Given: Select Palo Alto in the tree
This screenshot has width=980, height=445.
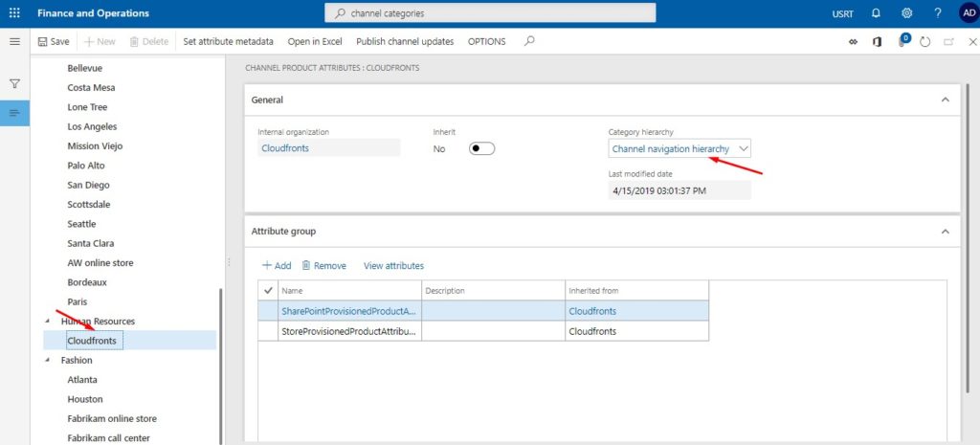Looking at the screenshot, I should [x=86, y=166].
